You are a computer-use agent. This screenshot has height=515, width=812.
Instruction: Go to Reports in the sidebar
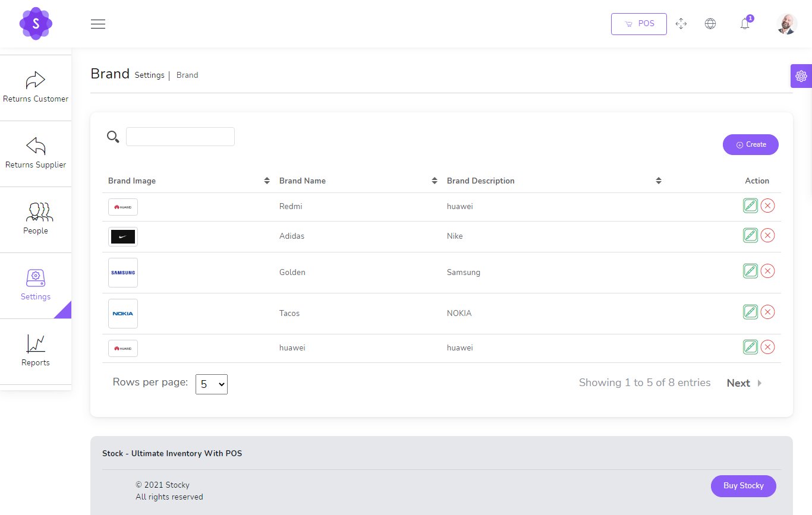point(36,351)
